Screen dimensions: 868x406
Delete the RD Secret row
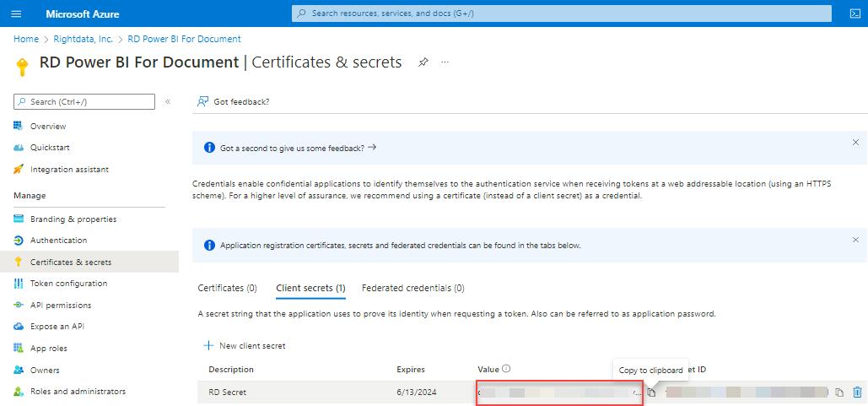[858, 392]
